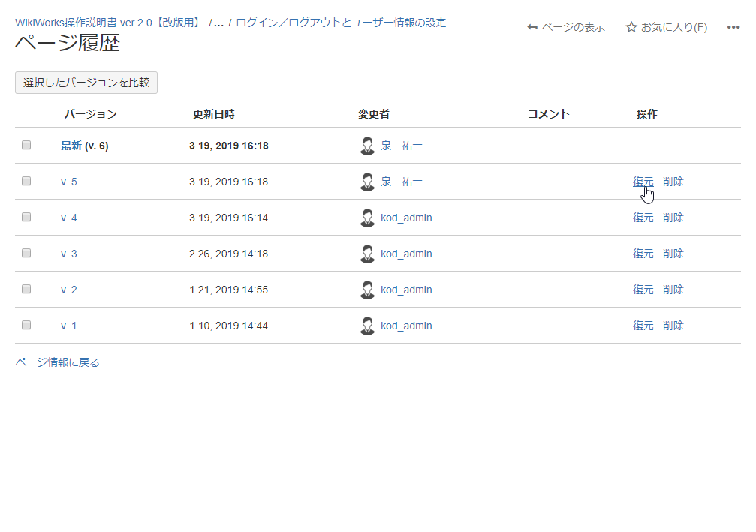Click avatar icon in the 最新 (v. 6) row

(367, 146)
